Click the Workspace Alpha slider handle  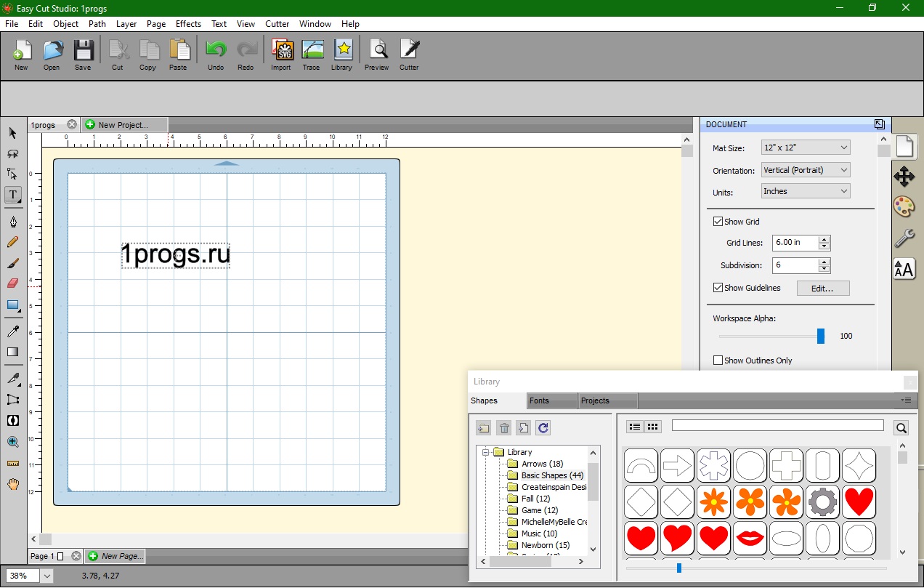821,336
